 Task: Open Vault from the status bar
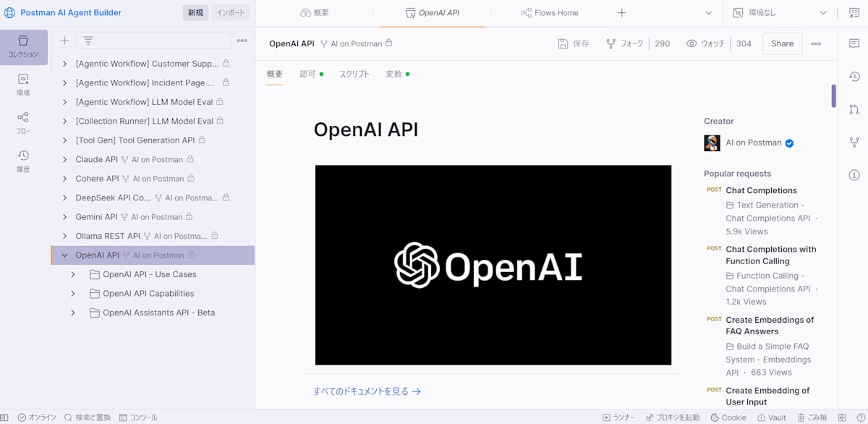772,417
